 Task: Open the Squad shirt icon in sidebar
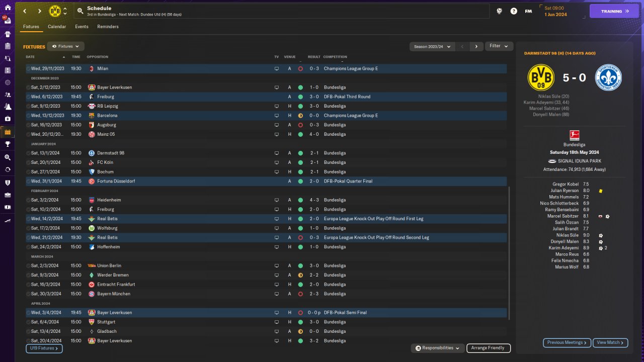click(8, 34)
